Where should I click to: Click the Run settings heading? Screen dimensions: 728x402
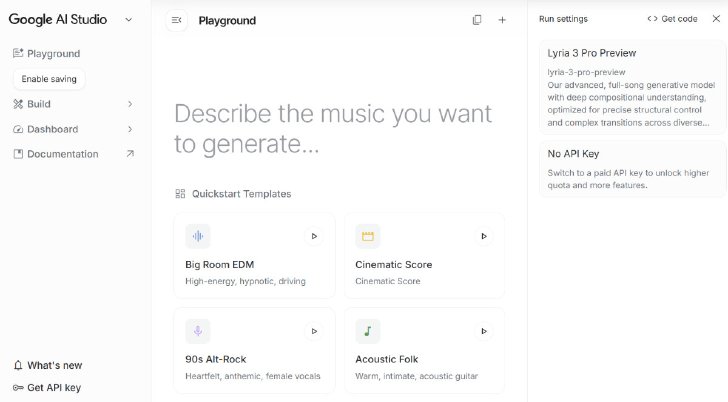(563, 19)
